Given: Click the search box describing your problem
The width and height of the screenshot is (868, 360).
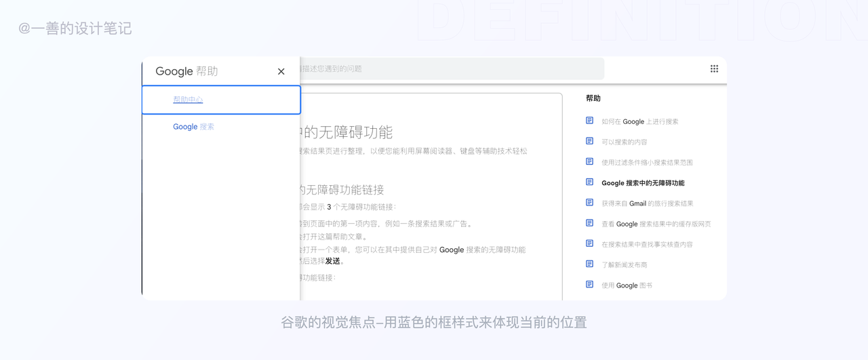Looking at the screenshot, I should pyautogui.click(x=448, y=68).
